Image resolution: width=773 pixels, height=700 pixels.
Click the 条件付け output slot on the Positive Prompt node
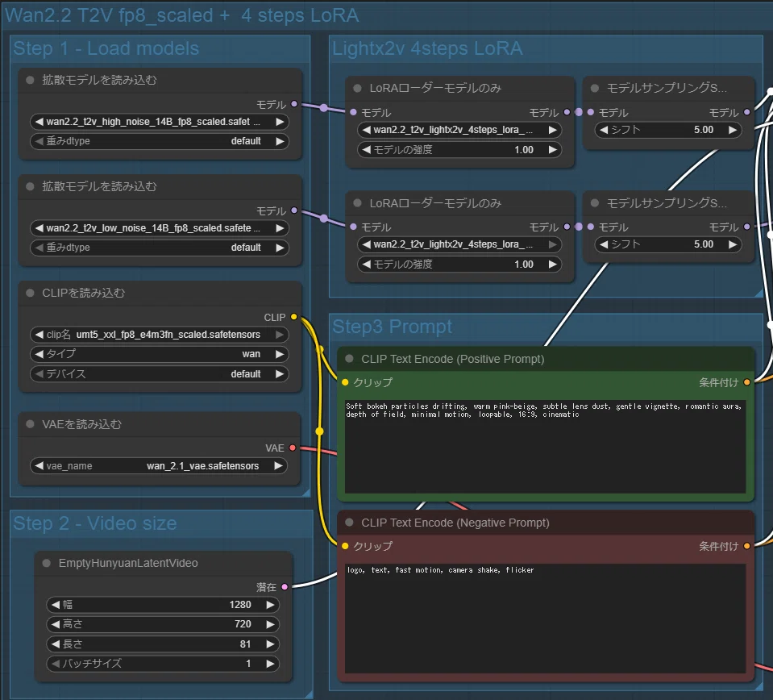tap(747, 382)
